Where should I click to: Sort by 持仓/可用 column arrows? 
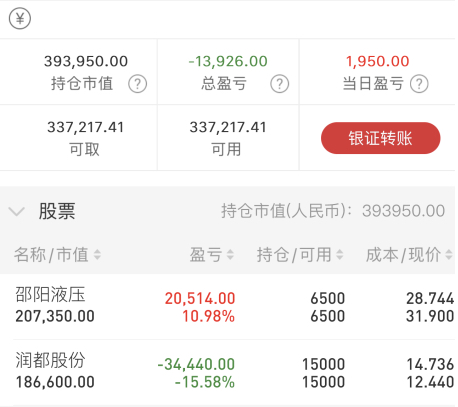tap(339, 255)
